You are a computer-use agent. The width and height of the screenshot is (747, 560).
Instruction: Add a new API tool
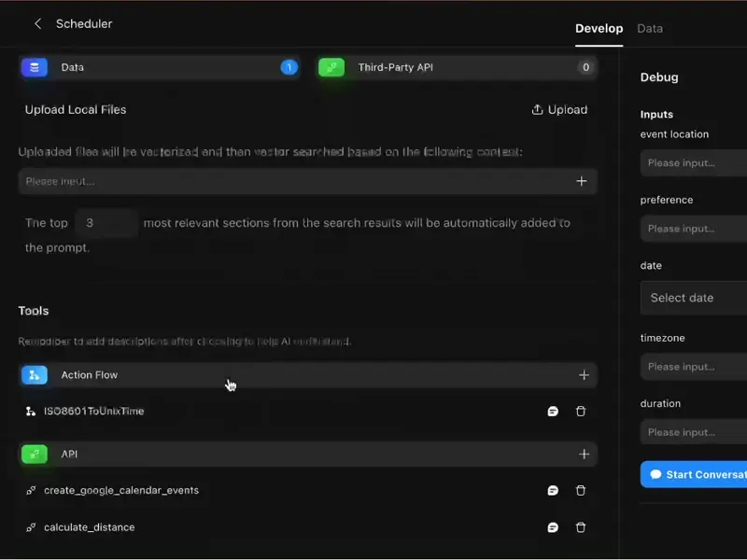click(584, 455)
